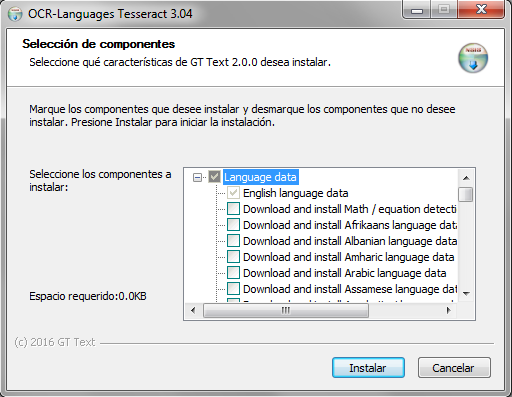Click the installer globe icon in header
This screenshot has height=397, width=512.
click(473, 58)
